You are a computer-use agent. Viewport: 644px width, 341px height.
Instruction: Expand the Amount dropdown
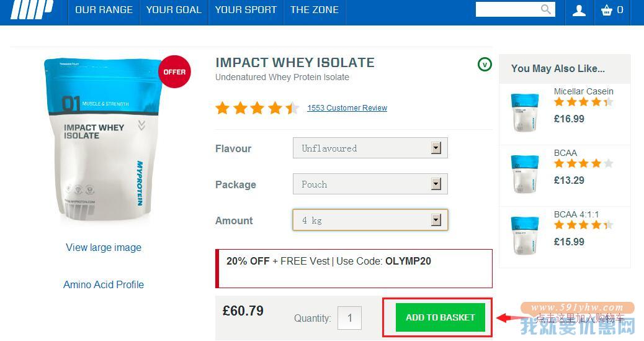click(370, 220)
